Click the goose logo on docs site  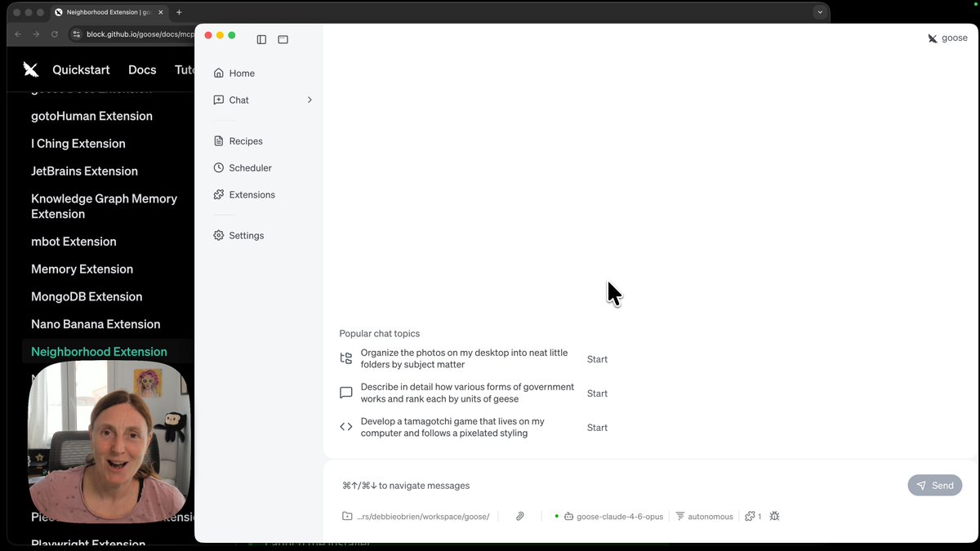pos(30,69)
